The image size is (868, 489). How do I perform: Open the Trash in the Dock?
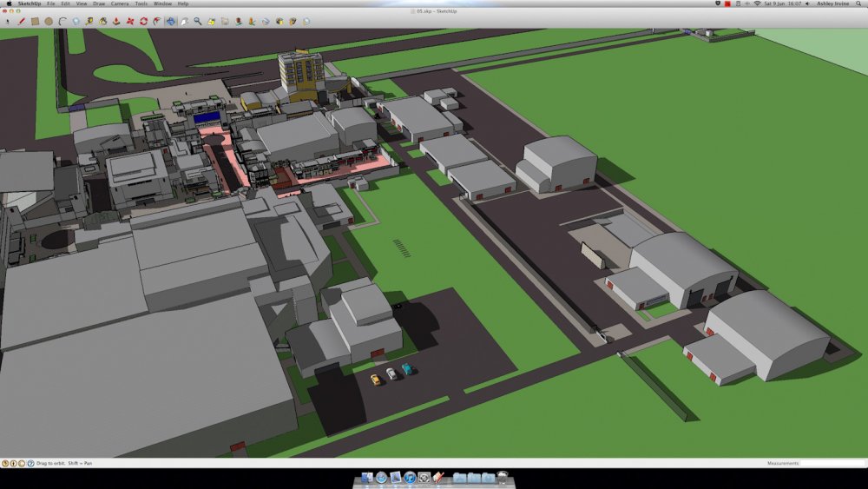[x=503, y=478]
